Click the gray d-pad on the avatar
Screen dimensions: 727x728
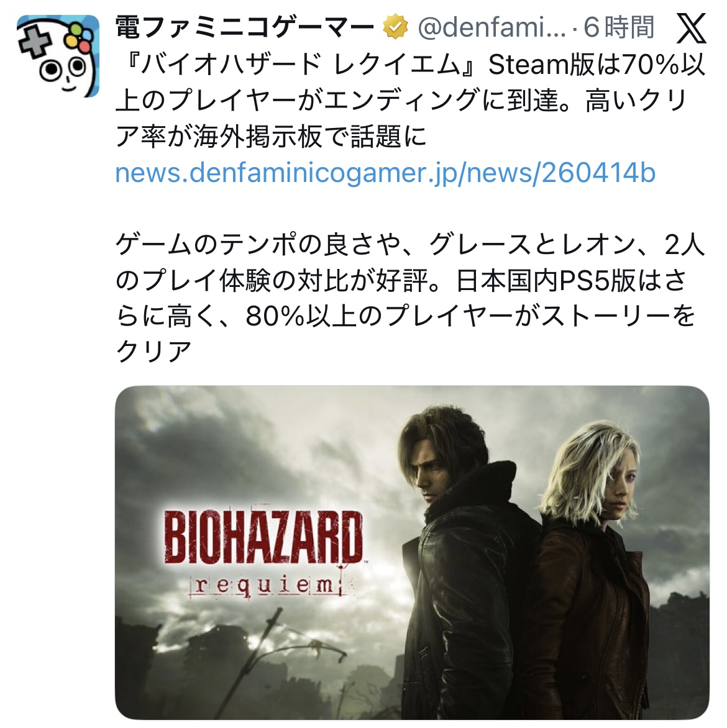[35, 42]
